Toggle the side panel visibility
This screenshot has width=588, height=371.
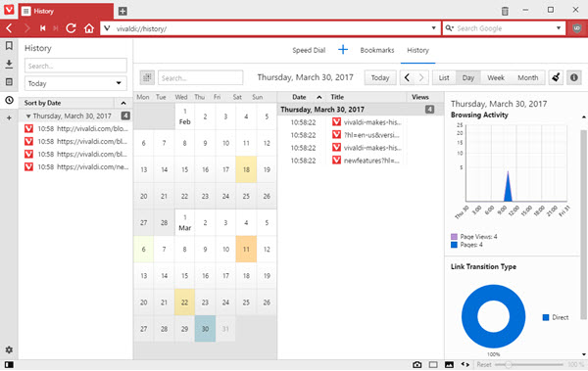9,364
